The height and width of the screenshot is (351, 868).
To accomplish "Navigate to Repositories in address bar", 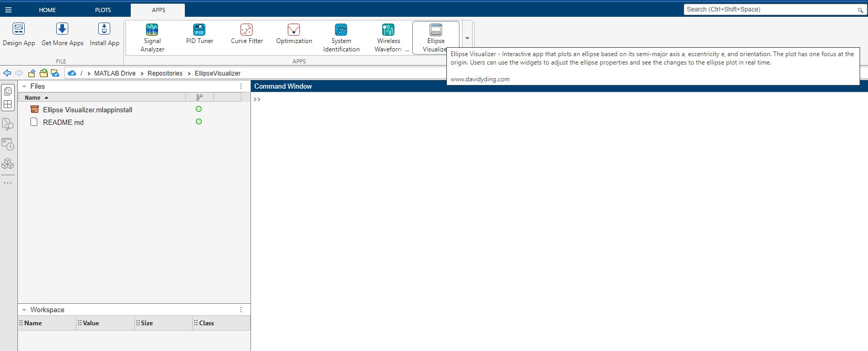I will coord(165,73).
